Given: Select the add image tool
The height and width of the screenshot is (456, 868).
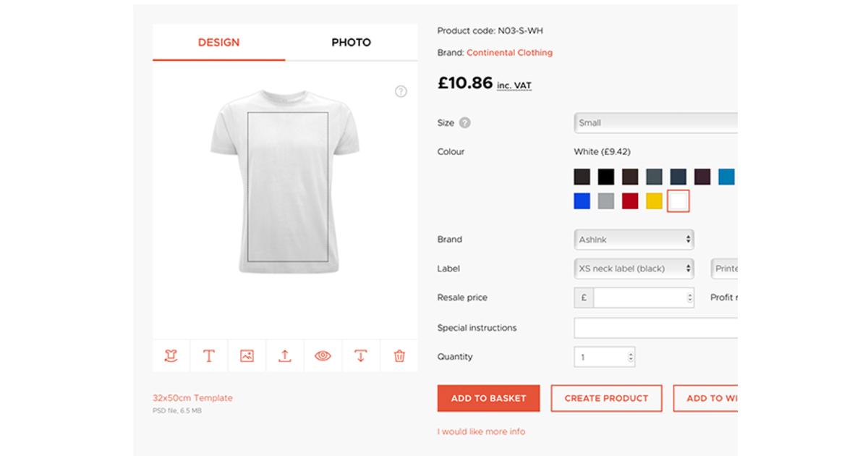Looking at the screenshot, I should (x=247, y=355).
